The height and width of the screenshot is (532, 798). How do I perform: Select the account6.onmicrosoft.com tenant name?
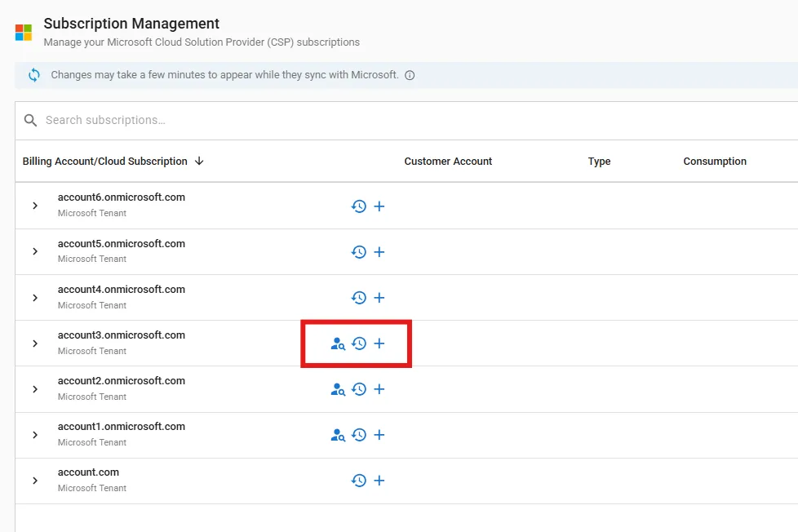pyautogui.click(x=121, y=197)
